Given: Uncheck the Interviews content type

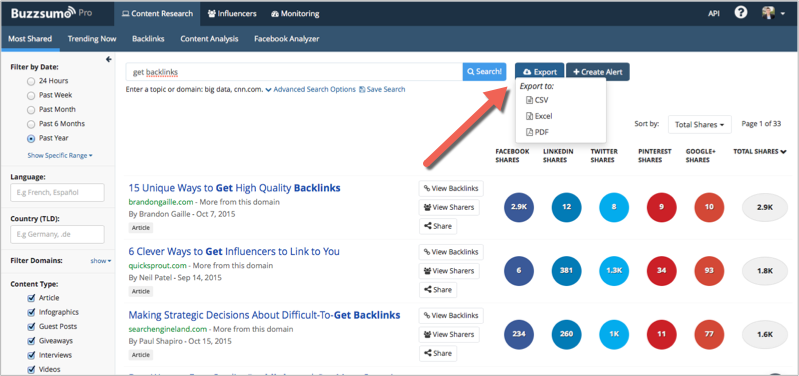Looking at the screenshot, I should [31, 355].
